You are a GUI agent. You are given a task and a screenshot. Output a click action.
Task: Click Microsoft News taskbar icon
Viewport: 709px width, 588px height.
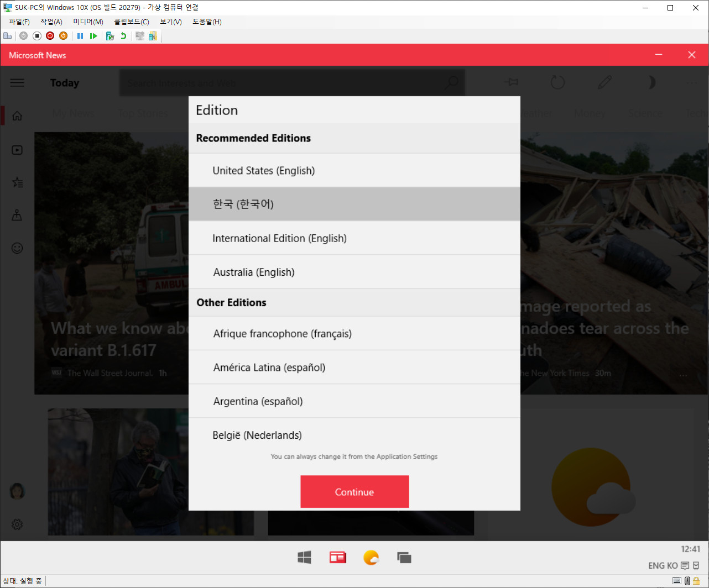(x=338, y=558)
